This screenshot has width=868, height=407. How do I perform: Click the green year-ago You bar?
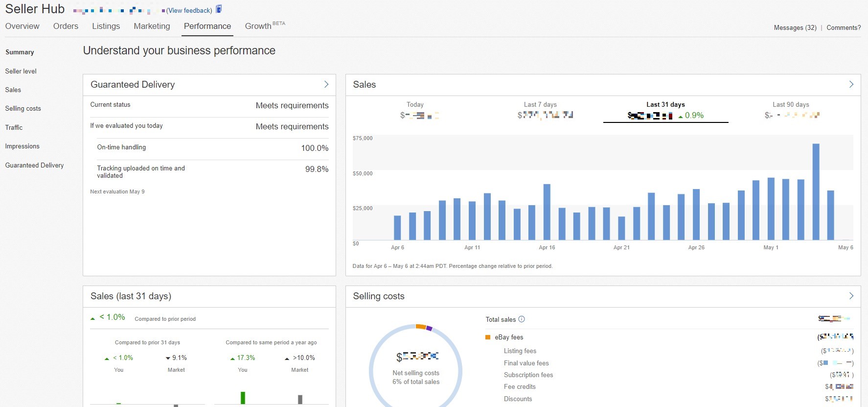tap(243, 398)
